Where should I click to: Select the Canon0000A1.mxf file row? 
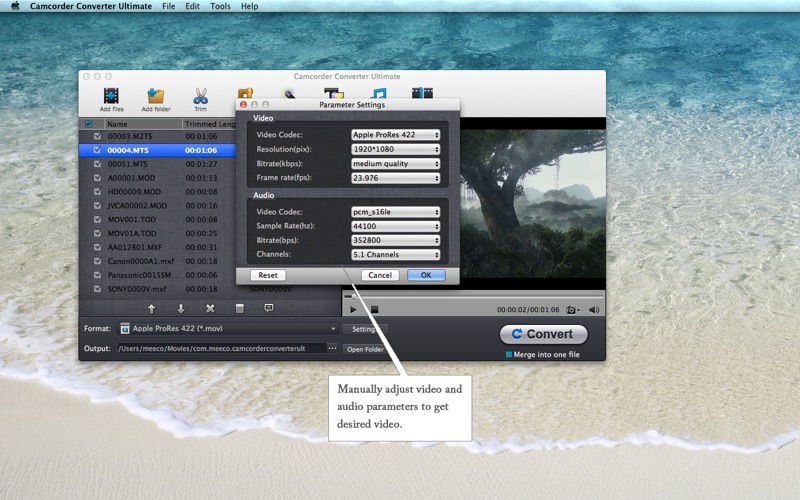[x=157, y=261]
